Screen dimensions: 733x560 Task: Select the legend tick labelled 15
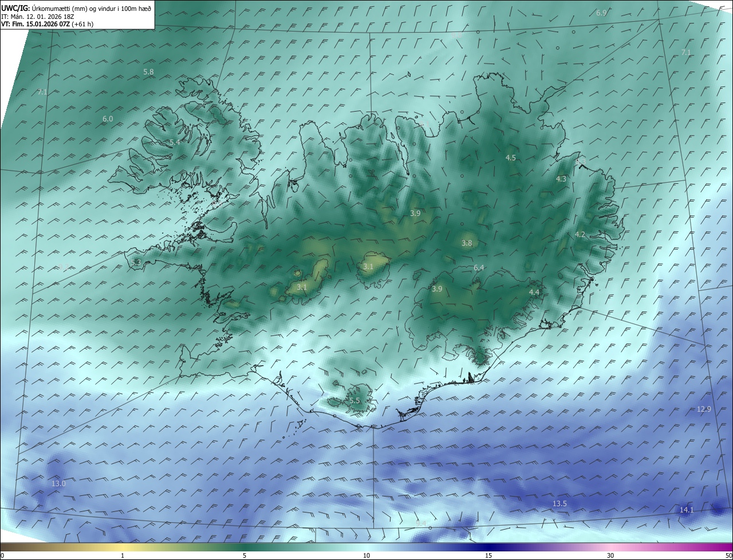pos(488,555)
